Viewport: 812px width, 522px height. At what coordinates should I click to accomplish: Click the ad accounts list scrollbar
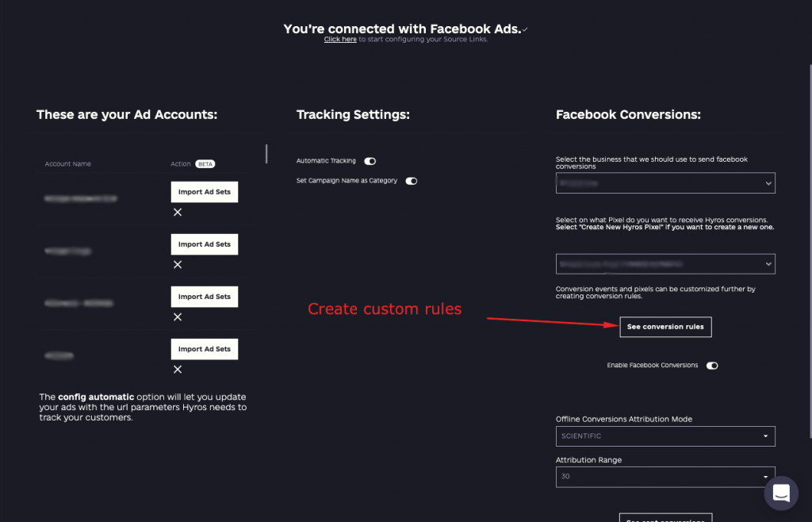coord(266,154)
